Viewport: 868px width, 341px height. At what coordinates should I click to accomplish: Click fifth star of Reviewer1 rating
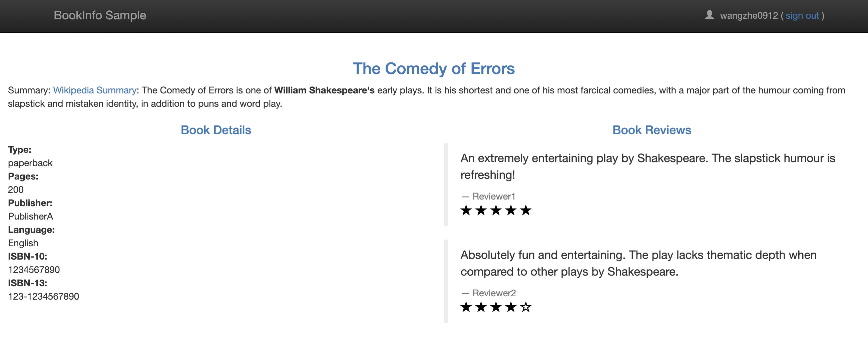coord(525,211)
